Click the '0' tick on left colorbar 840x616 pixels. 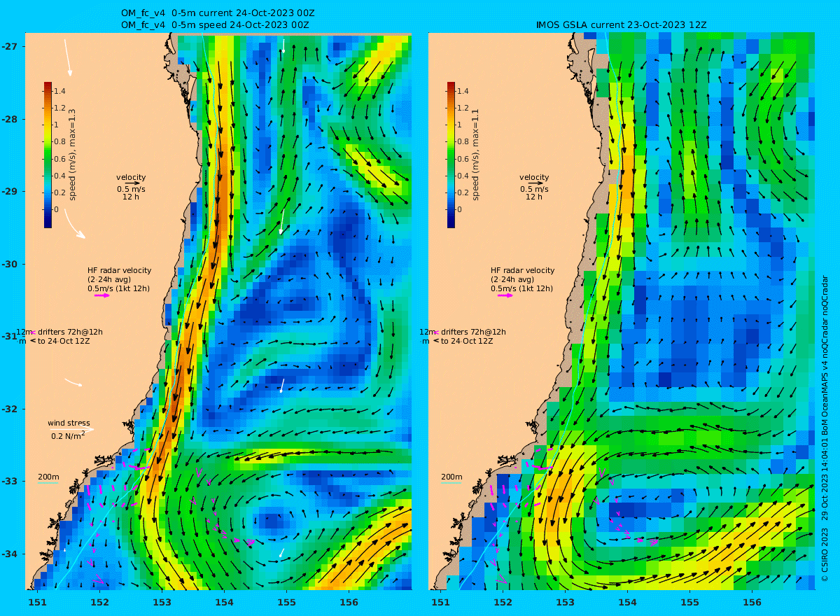[57, 209]
